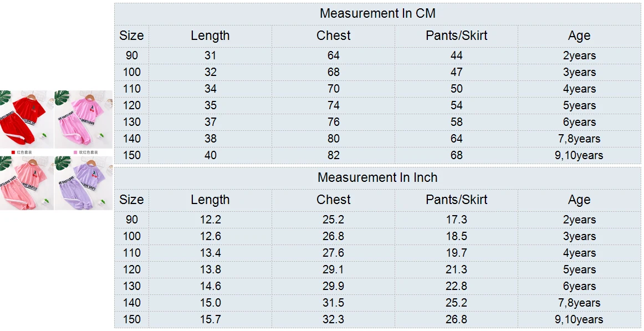Click the 'Measurement In Inch' heading
Image resolution: width=644 pixels, height=331 pixels.
pos(377,177)
